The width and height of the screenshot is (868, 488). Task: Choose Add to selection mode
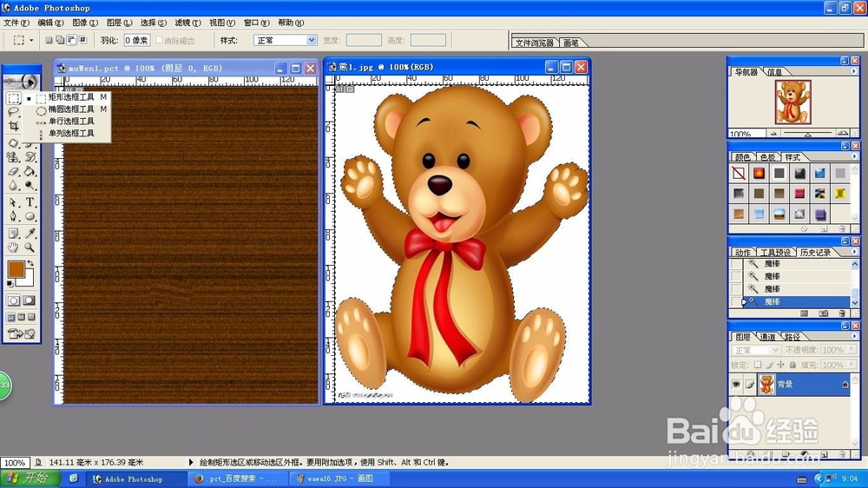pos(60,40)
